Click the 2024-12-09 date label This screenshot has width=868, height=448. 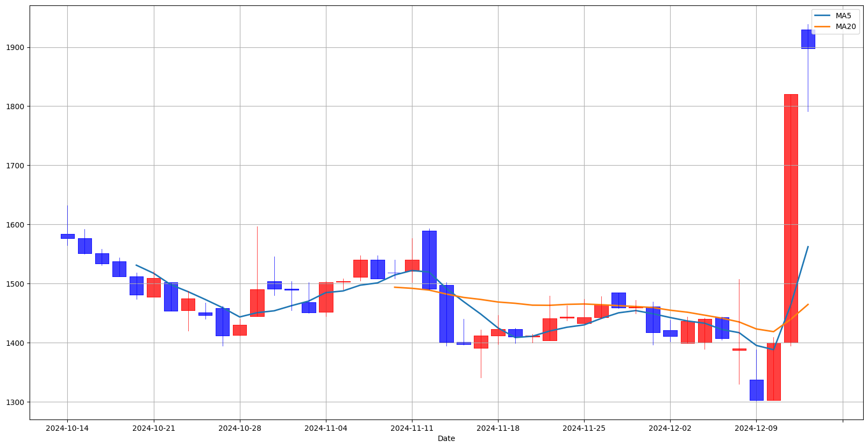click(x=756, y=429)
